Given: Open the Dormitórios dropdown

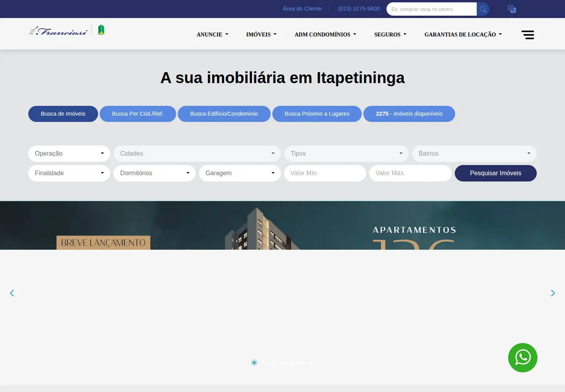Looking at the screenshot, I should tap(155, 173).
